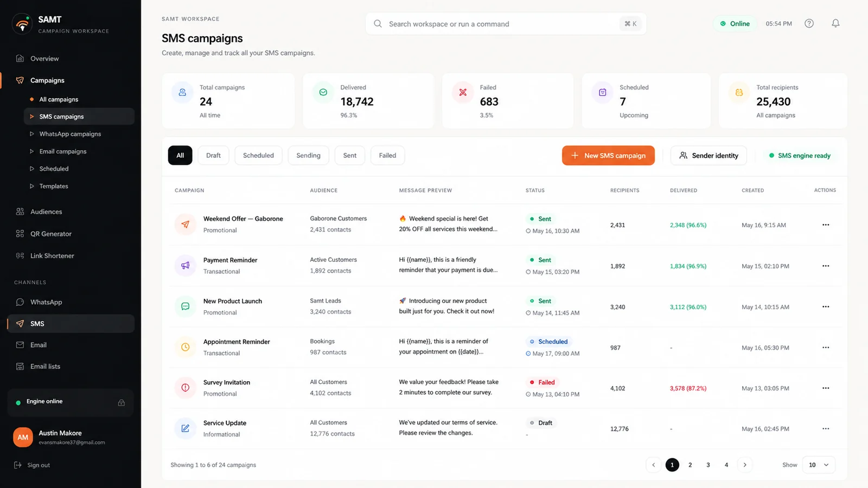868x488 pixels.
Task: Filter campaigns by Draft status
Action: 213,156
